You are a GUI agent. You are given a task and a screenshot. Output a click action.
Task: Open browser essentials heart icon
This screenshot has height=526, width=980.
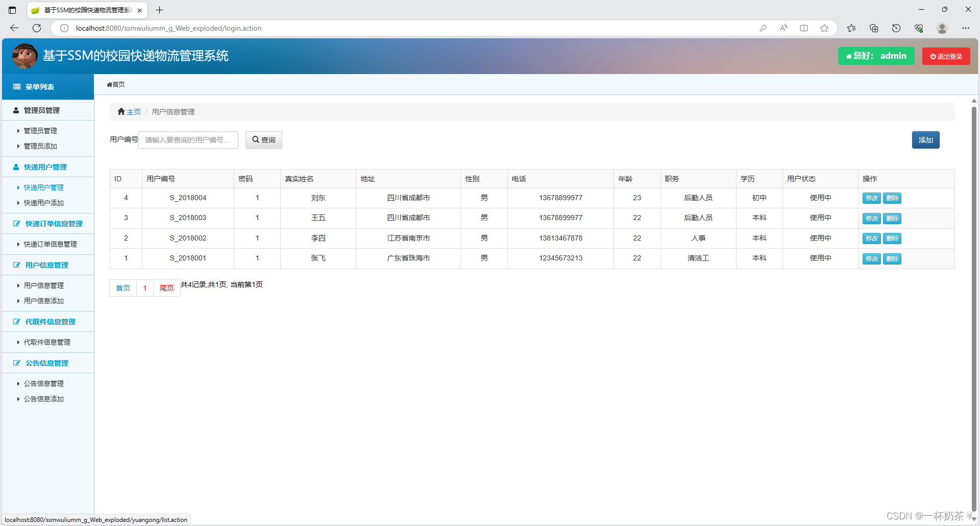919,28
